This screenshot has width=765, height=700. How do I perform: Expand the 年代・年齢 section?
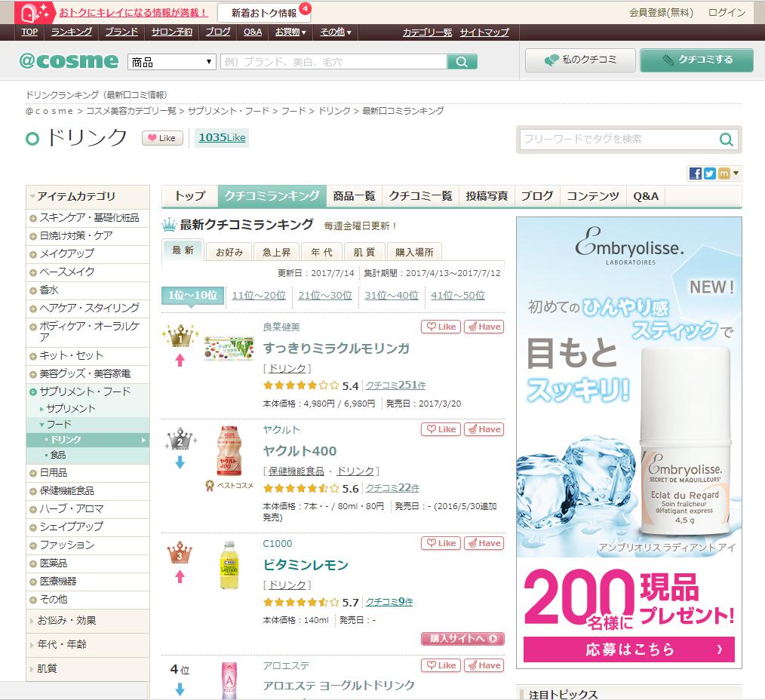(x=88, y=644)
